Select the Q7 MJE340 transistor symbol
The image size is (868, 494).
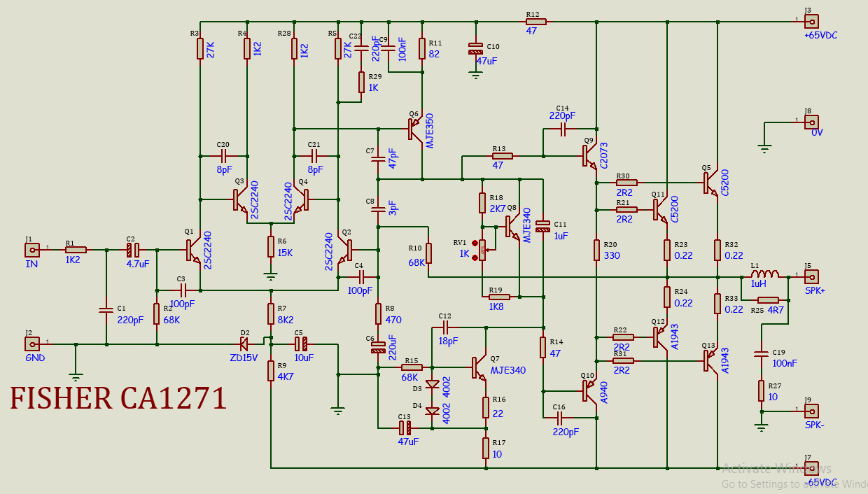479,367
